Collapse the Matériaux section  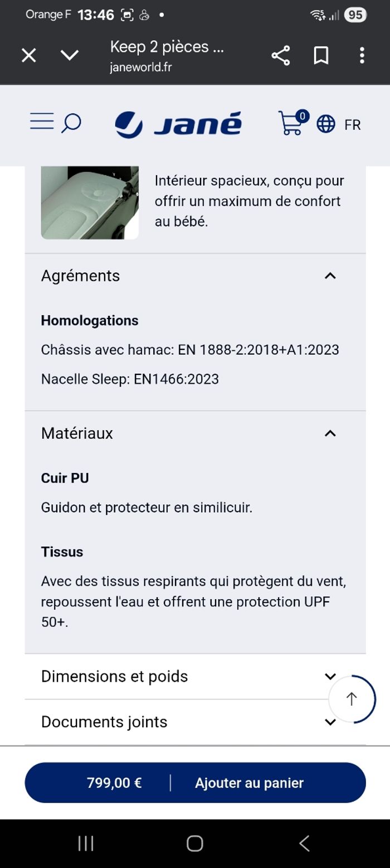click(330, 433)
